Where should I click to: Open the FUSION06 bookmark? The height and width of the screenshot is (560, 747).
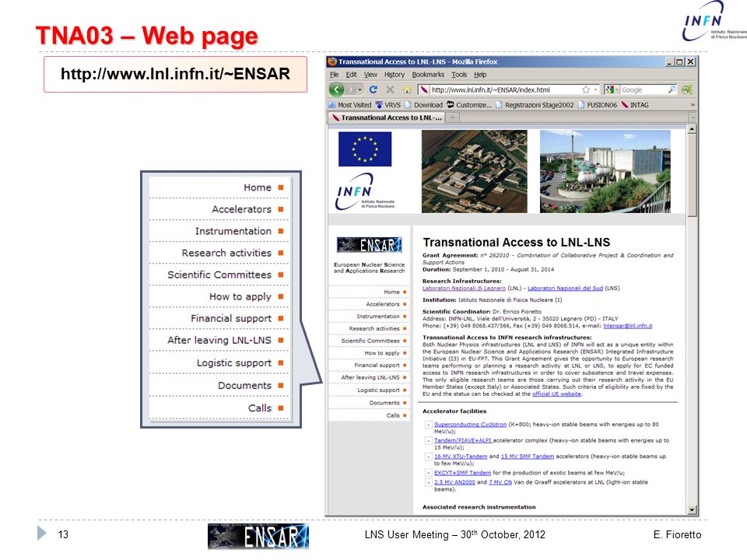coord(598,105)
